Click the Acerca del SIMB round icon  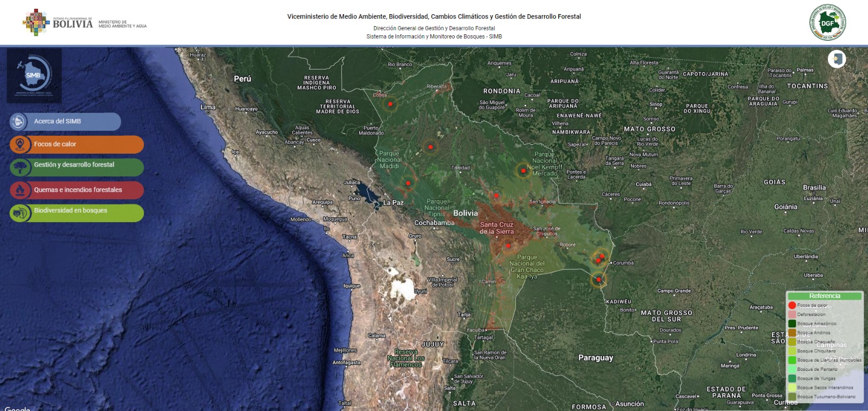pyautogui.click(x=19, y=122)
